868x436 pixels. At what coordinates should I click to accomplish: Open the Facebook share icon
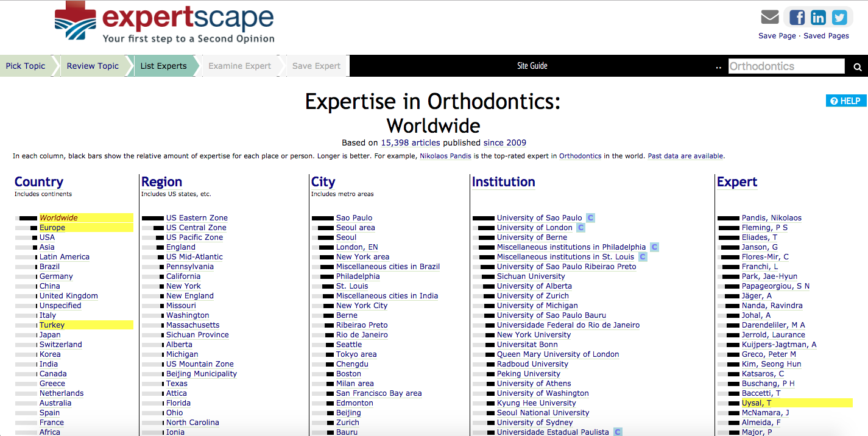click(797, 17)
